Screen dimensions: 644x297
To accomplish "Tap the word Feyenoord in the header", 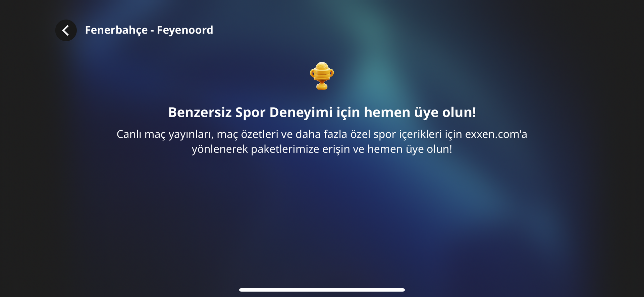I will (185, 30).
